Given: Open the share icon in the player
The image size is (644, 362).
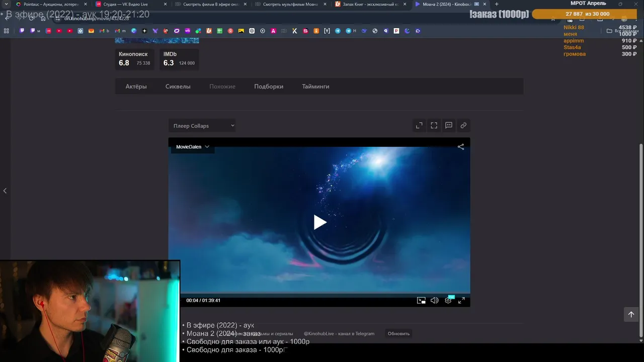Looking at the screenshot, I should click(461, 147).
